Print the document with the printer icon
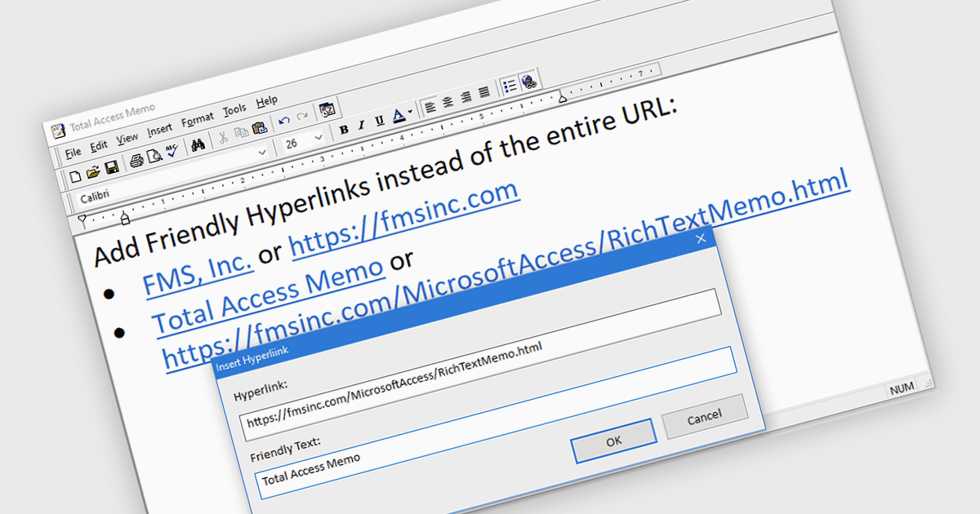This screenshot has height=514, width=980. (136, 161)
